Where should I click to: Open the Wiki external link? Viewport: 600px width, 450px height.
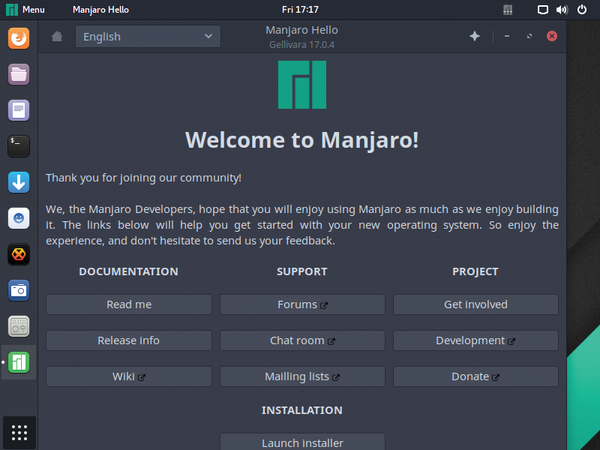129,377
